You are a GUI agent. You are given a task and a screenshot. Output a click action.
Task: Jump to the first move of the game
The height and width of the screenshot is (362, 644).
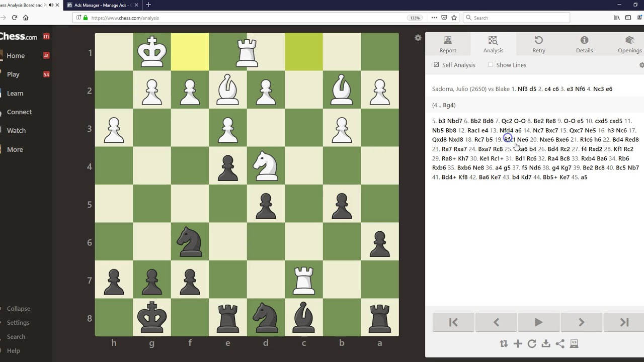click(453, 322)
